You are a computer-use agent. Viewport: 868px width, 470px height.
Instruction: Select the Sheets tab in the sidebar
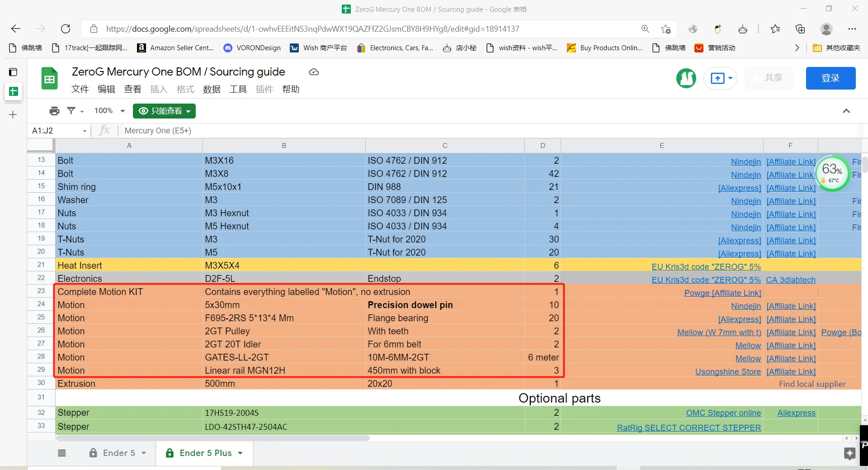click(x=14, y=91)
